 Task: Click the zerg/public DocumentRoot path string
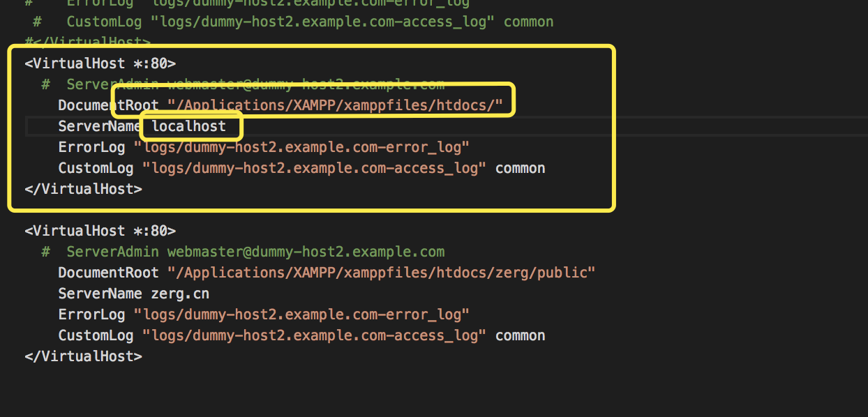click(x=381, y=273)
